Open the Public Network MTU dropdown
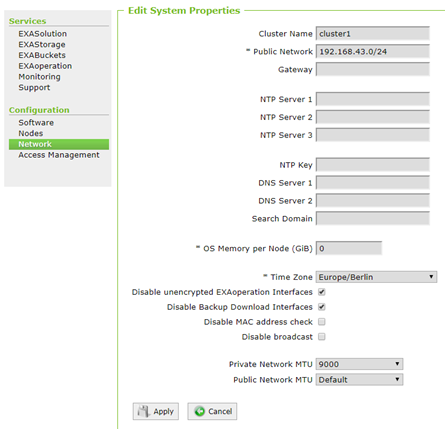The height and width of the screenshot is (429, 445). pos(359,380)
